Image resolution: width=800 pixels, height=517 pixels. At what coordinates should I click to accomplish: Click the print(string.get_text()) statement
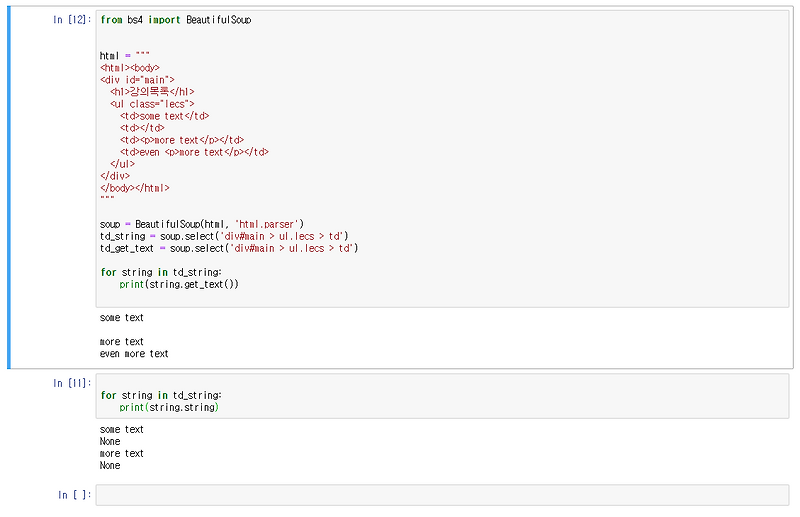click(x=179, y=284)
